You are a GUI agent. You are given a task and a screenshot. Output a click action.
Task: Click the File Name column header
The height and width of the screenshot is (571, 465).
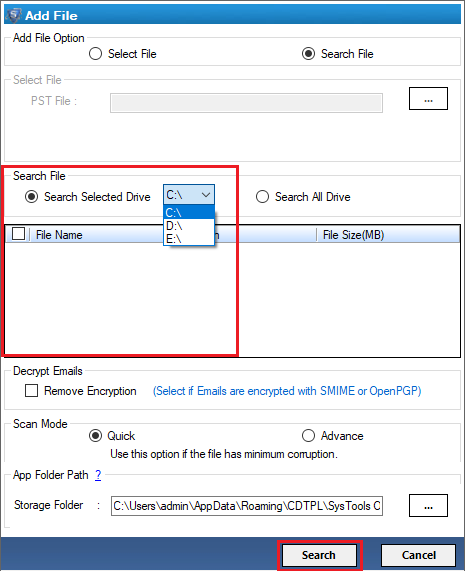(59, 235)
